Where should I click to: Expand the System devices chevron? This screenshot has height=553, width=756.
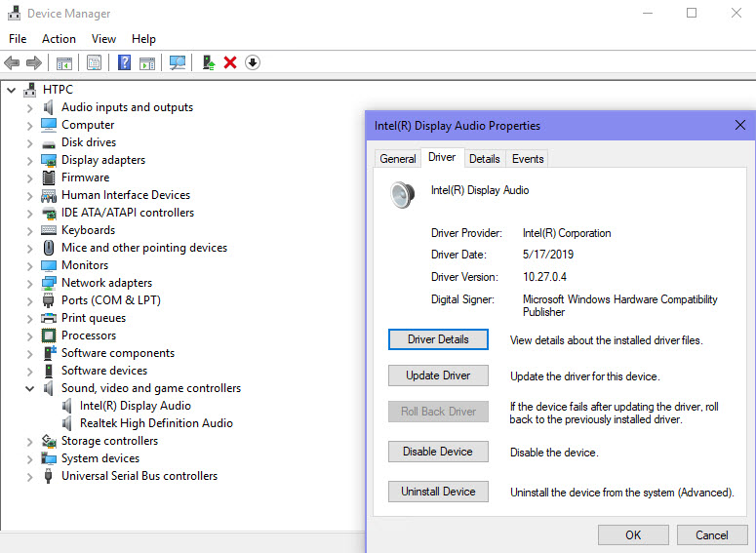point(29,459)
